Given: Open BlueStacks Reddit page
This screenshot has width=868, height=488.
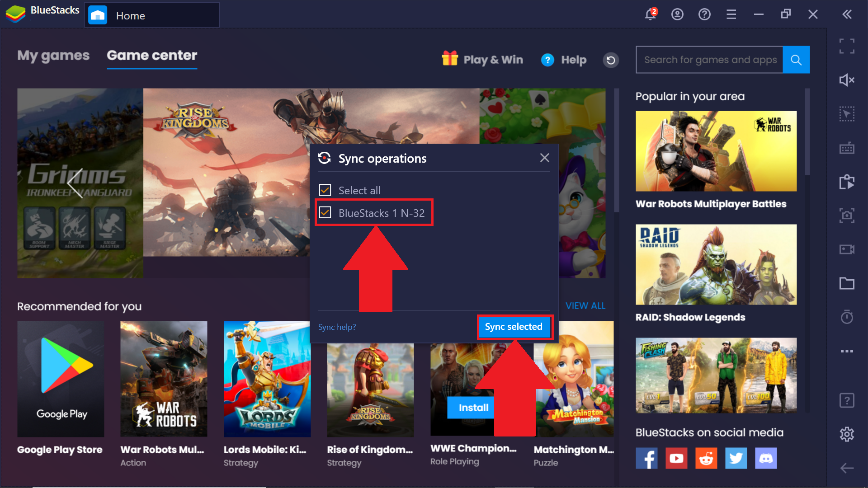Looking at the screenshot, I should [x=706, y=458].
